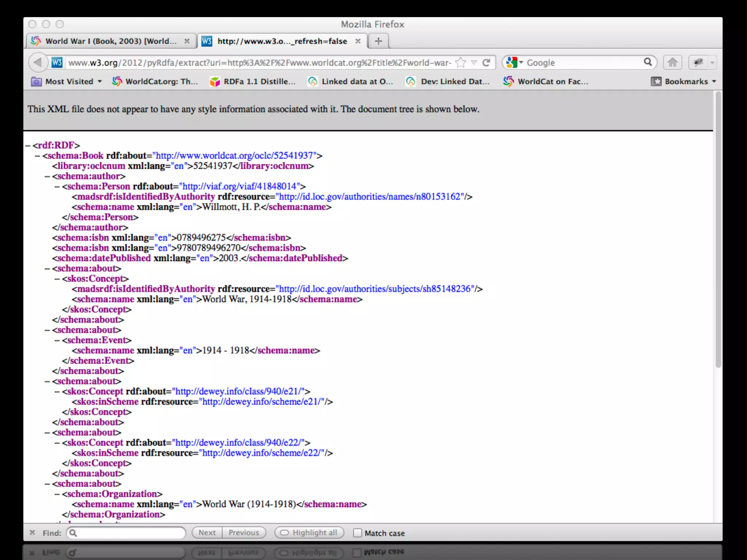The height and width of the screenshot is (560, 747).
Task: Bookmark page with the star icon
Action: click(461, 63)
